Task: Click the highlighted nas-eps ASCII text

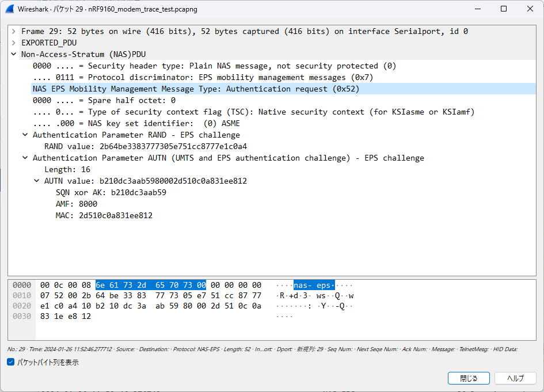Action: click(x=314, y=285)
